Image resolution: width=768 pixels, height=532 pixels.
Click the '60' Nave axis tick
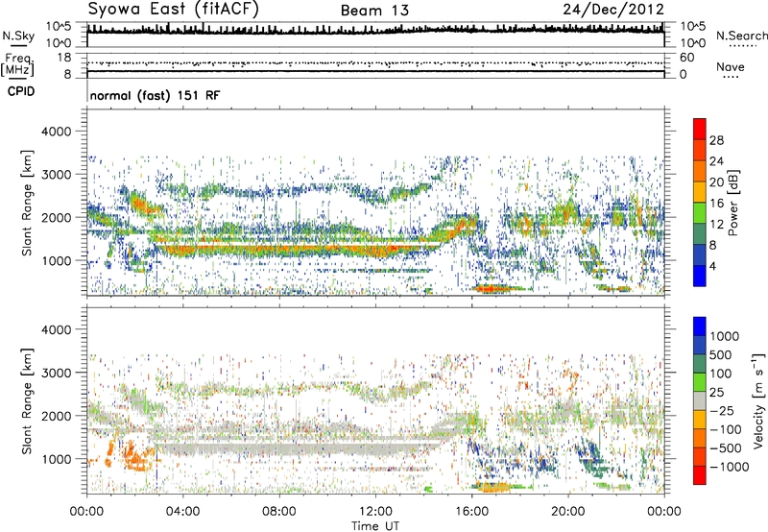[686, 58]
